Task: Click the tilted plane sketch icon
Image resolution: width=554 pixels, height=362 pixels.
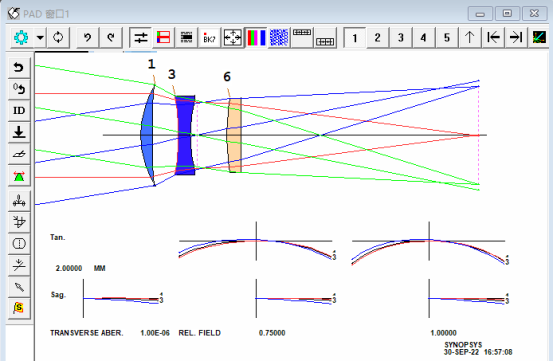Action: click(19, 154)
